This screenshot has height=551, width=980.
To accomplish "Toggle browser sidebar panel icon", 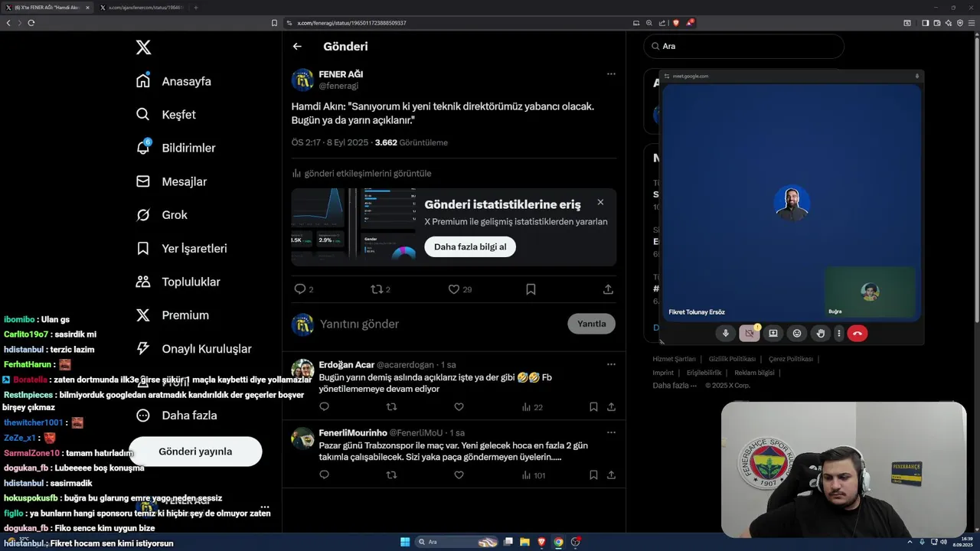I will pyautogui.click(x=925, y=23).
